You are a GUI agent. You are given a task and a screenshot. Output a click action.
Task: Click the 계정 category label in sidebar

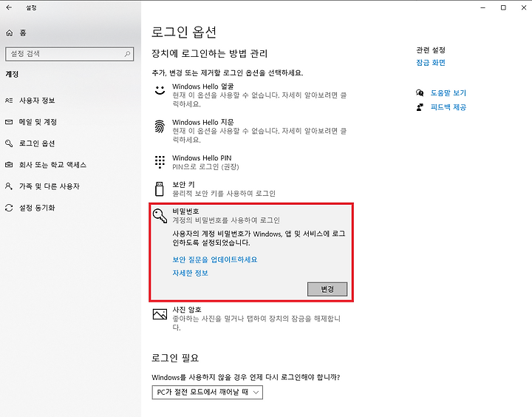tap(12, 74)
